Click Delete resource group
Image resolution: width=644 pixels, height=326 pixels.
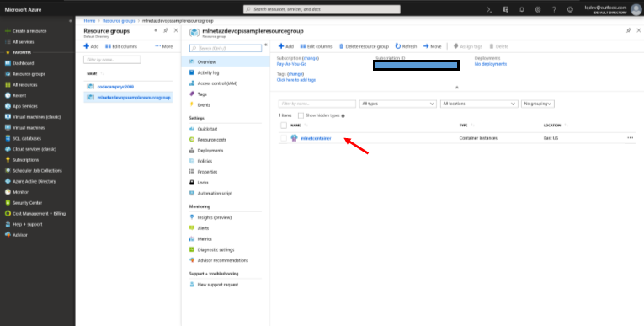[364, 46]
